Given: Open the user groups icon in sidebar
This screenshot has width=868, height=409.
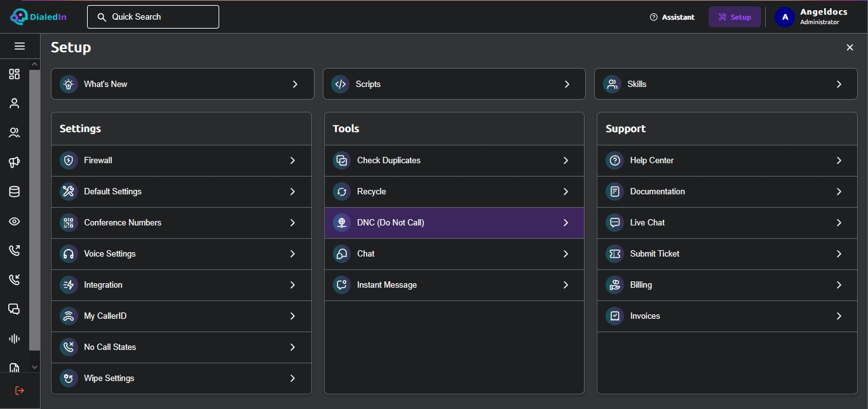Looking at the screenshot, I should tap(14, 133).
